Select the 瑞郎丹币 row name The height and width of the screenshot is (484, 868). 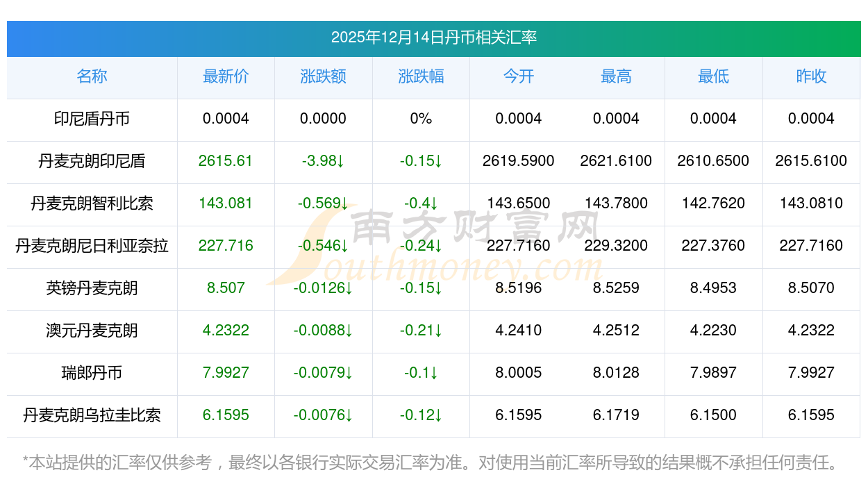92,373
